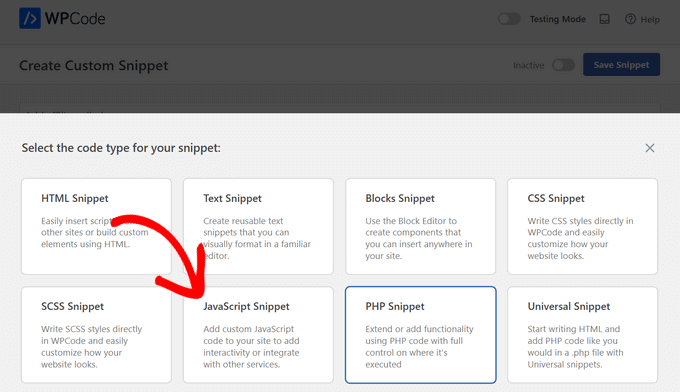Pick the Blocks Snippet card
The image size is (680, 392).
click(421, 226)
